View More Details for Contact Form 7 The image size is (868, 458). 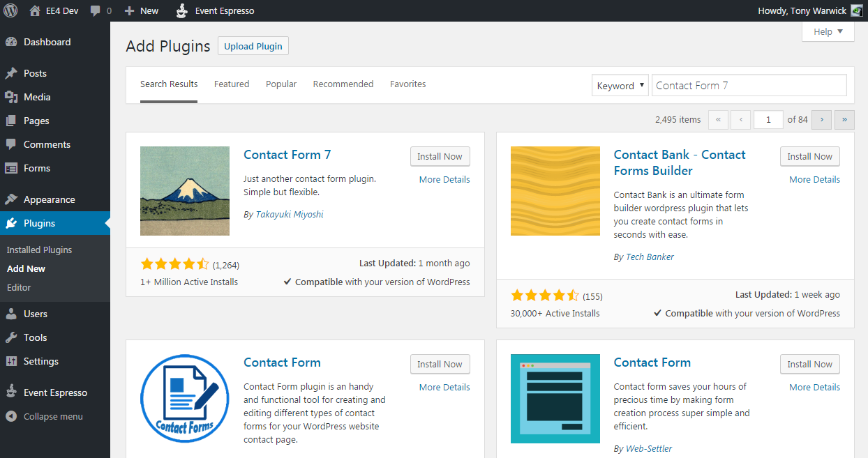pos(444,179)
